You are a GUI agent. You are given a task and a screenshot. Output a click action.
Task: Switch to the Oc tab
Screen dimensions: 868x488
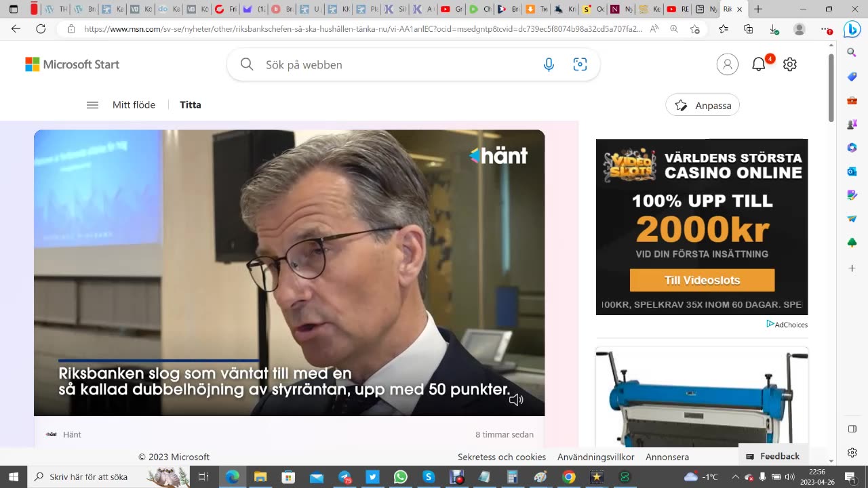[x=593, y=9]
